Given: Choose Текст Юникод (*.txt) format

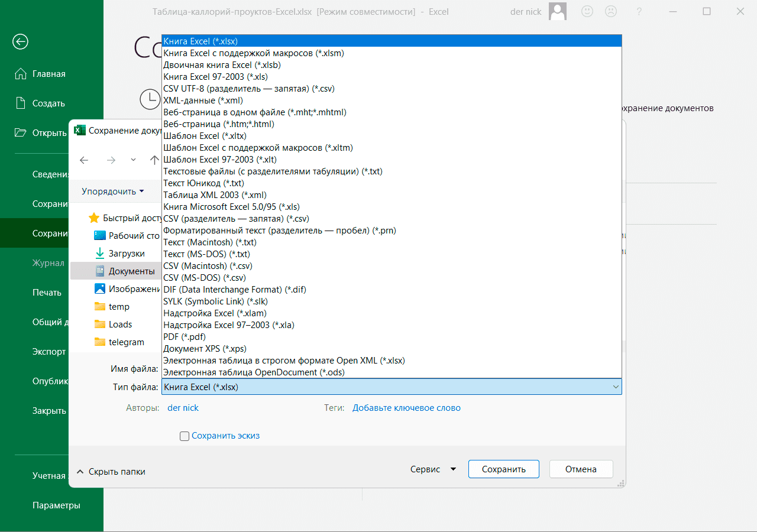Looking at the screenshot, I should click(392, 183).
